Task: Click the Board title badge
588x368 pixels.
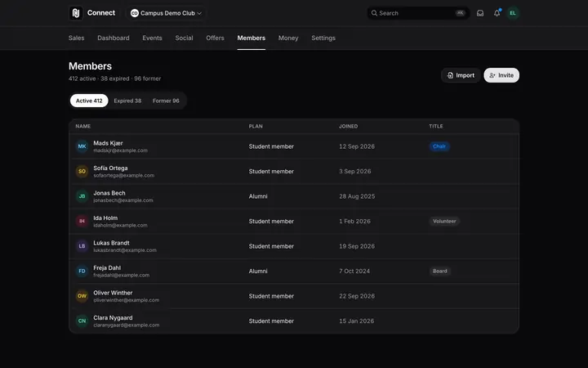Action: click(x=440, y=272)
